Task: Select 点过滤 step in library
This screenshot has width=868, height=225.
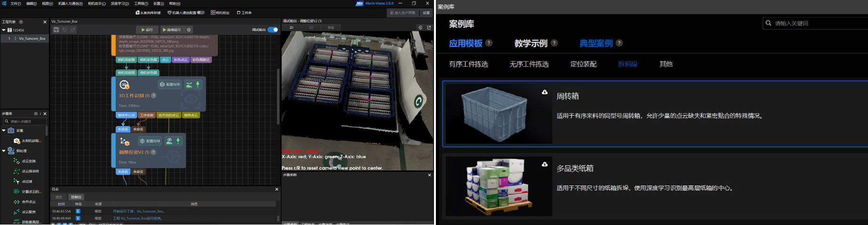Action: 23,181
